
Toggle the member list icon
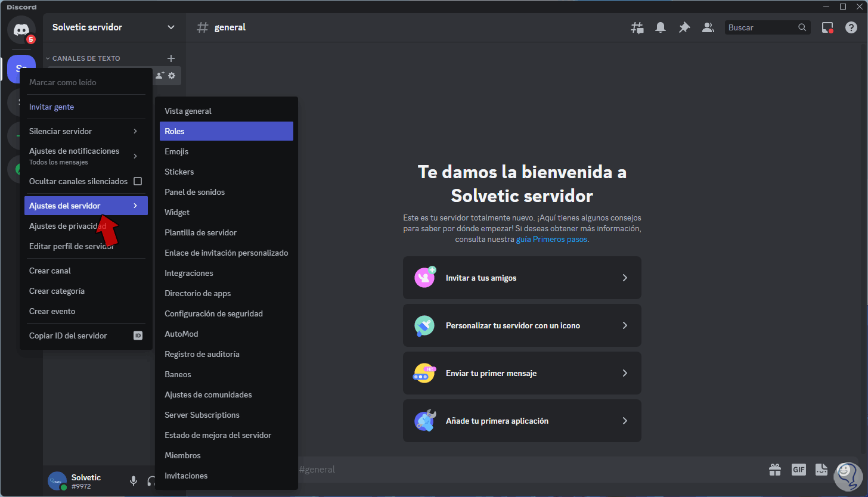(708, 27)
